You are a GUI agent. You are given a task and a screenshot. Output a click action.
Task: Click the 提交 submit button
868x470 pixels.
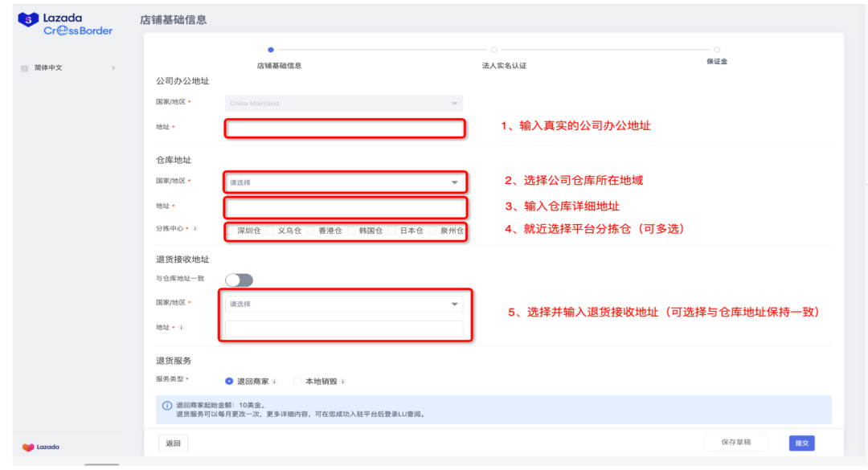click(x=800, y=443)
